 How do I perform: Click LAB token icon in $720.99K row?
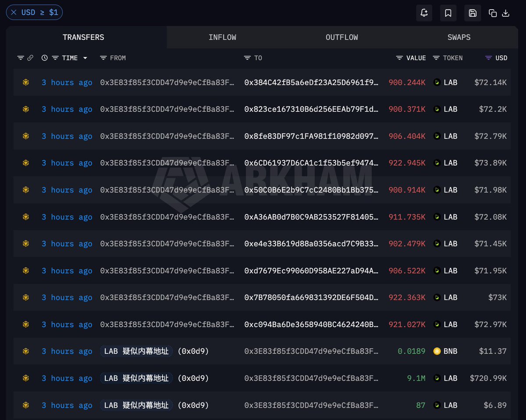(x=437, y=378)
